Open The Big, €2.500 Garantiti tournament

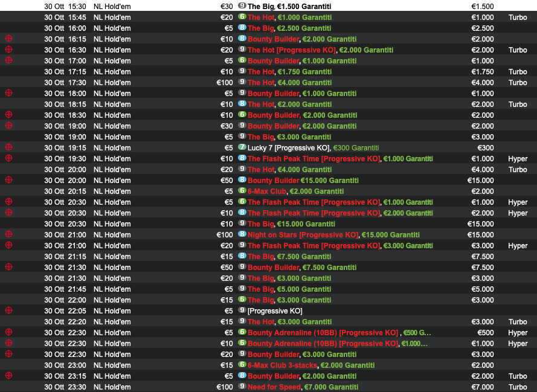pyautogui.click(x=289, y=28)
